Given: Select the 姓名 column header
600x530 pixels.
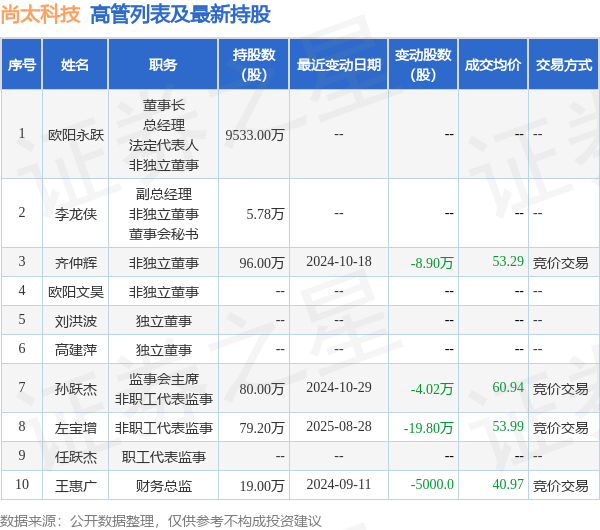Looking at the screenshot, I should tap(75, 65).
